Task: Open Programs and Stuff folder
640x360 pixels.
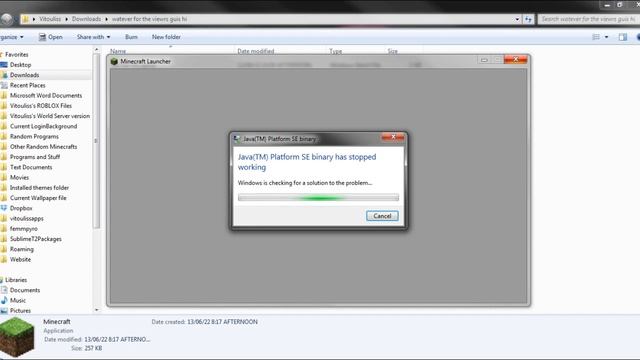Action: 35,157
